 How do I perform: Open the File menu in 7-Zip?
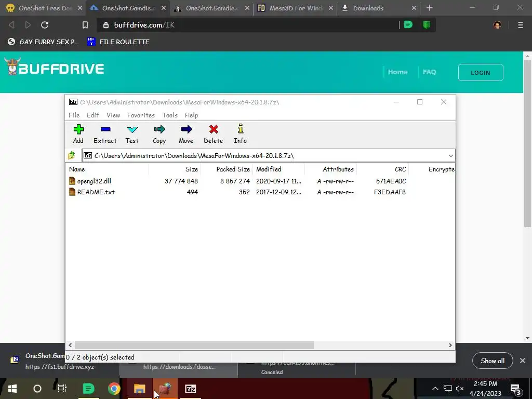[x=74, y=115]
